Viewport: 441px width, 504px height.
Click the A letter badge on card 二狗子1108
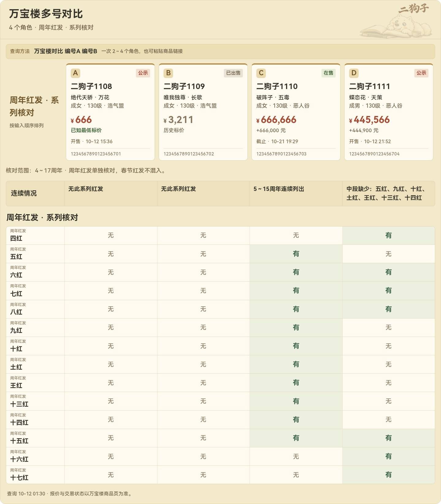75,73
